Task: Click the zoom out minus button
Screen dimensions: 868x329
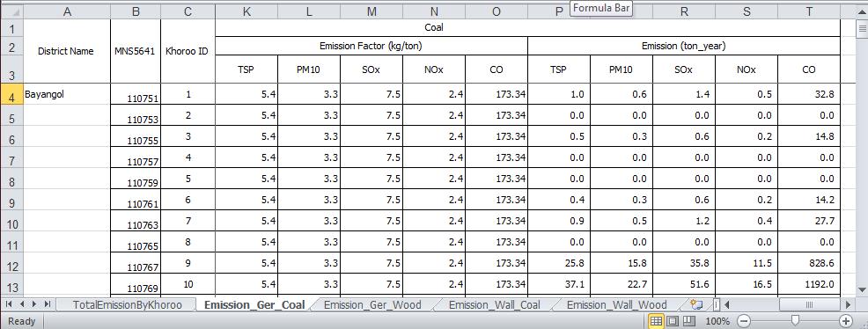Action: (x=745, y=321)
